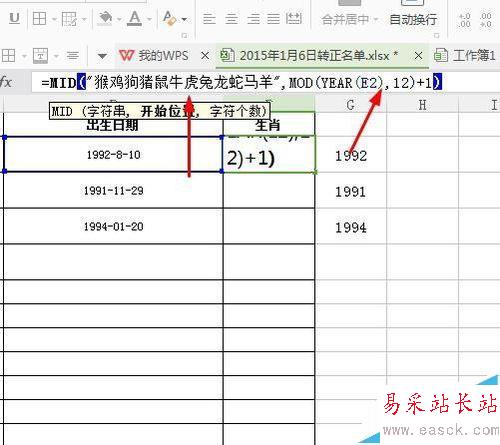Screen dimensions: 500x445
Task: Select column H header
Action: [x=422, y=105]
